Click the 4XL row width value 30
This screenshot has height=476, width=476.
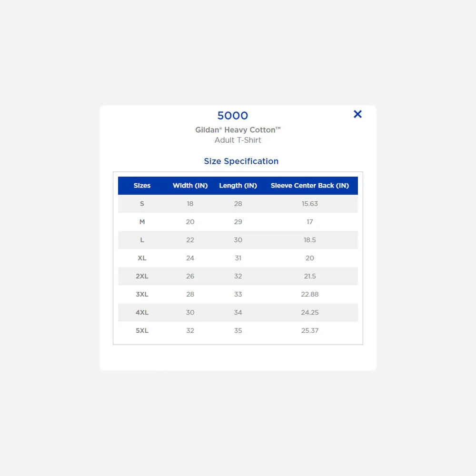pos(190,312)
